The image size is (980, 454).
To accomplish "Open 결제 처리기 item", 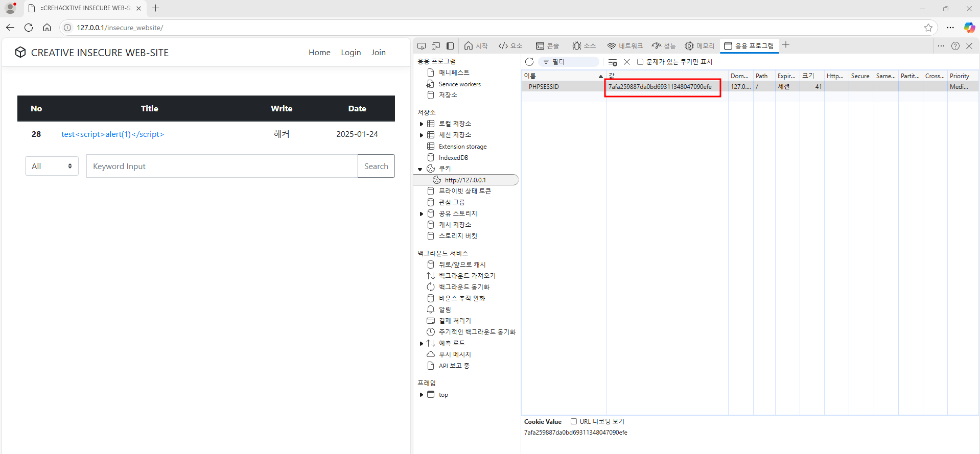I will (x=455, y=321).
